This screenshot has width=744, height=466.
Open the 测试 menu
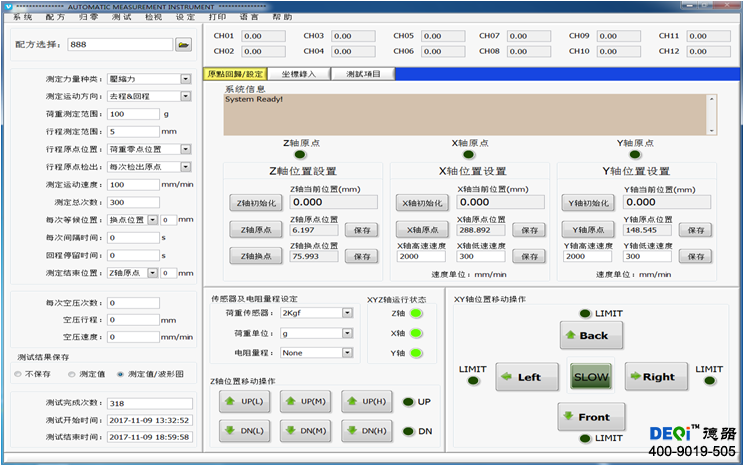click(x=121, y=17)
